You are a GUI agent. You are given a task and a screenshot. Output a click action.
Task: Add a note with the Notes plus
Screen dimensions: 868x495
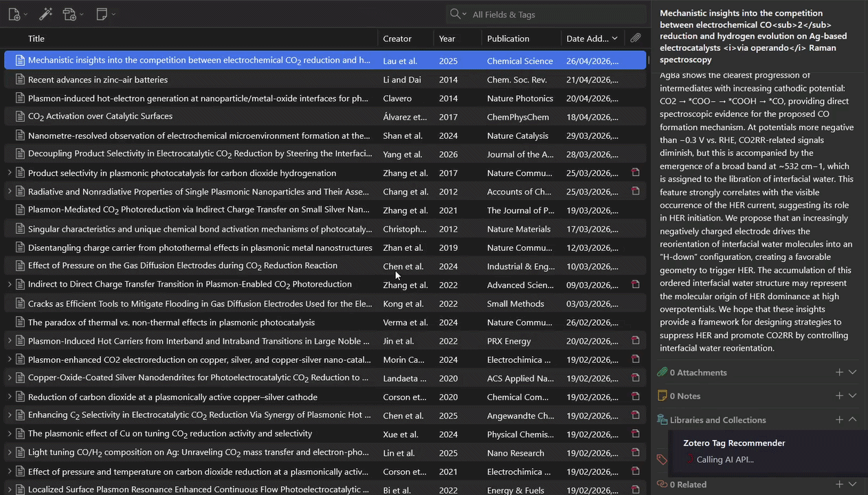point(839,395)
